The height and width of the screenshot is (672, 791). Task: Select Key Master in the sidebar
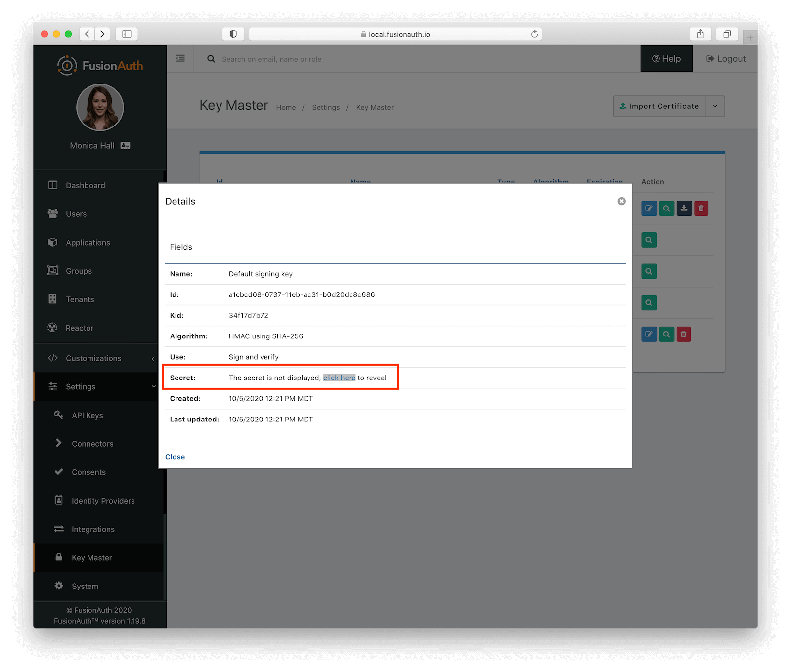[98, 558]
